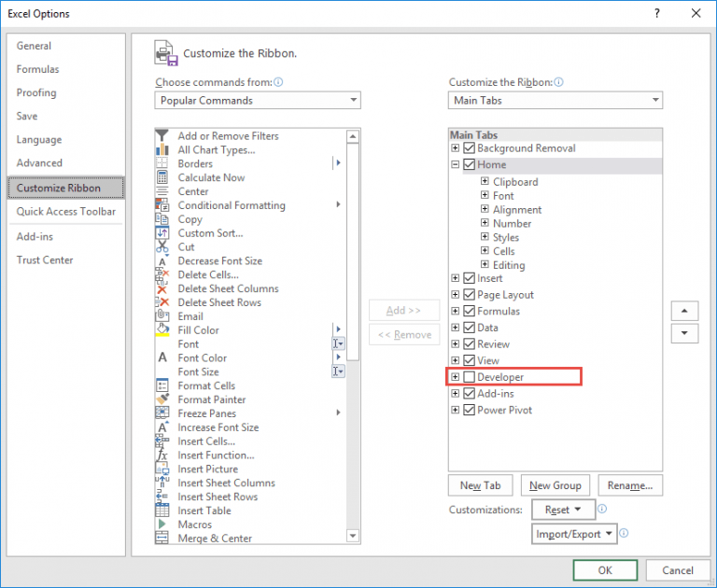Click the Help question mark button
The width and height of the screenshot is (717, 588).
pyautogui.click(x=657, y=13)
